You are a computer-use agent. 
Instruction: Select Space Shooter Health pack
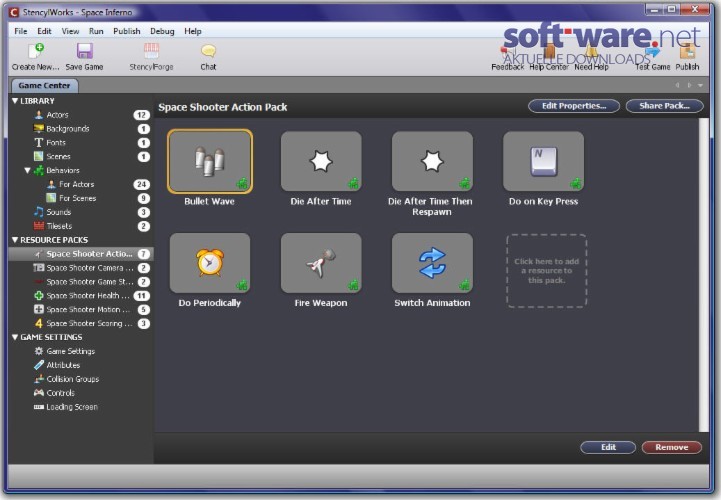point(81,295)
